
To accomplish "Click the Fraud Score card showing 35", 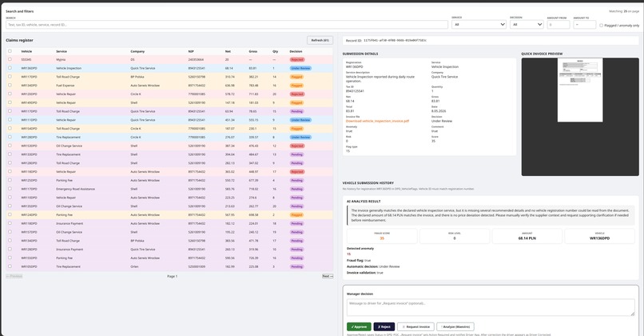I will point(382,236).
